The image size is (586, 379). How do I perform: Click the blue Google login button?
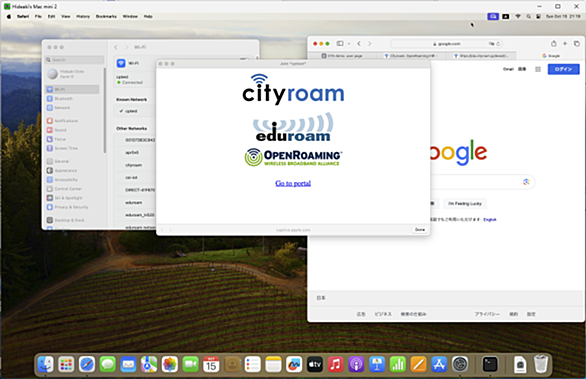tap(564, 69)
